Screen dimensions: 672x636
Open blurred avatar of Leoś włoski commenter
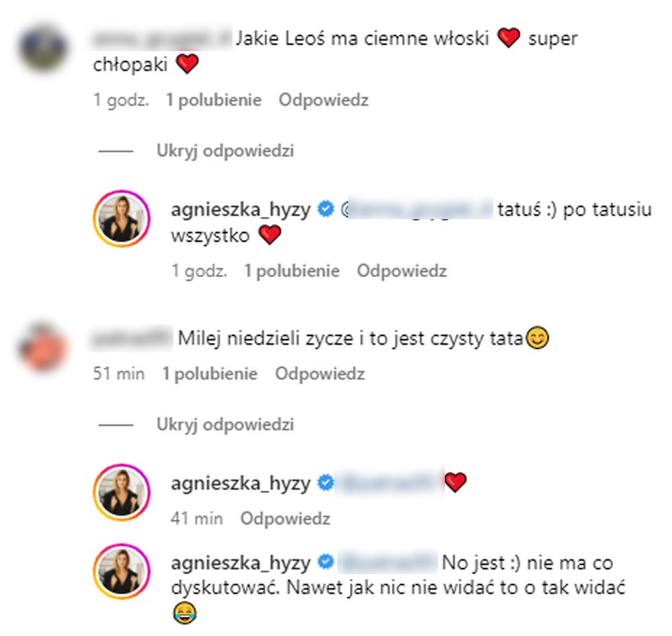[43, 48]
